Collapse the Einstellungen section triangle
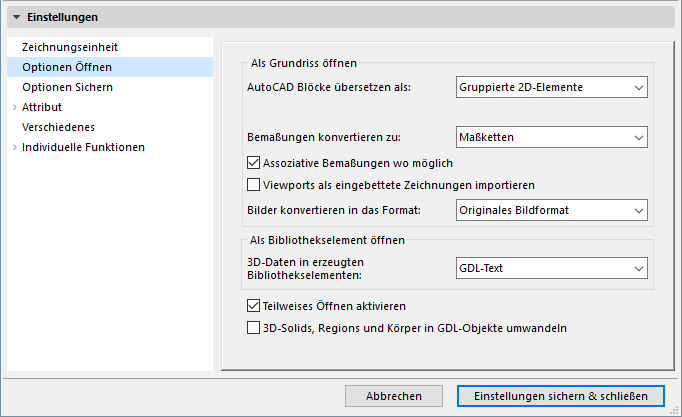This screenshot has width=682, height=417. [17, 17]
